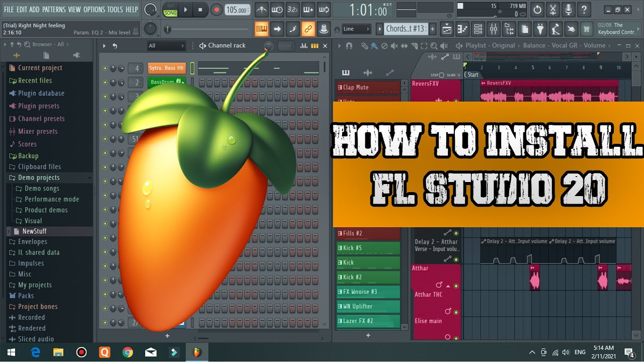Show the Channel rack via toolbar icon

tap(478, 29)
